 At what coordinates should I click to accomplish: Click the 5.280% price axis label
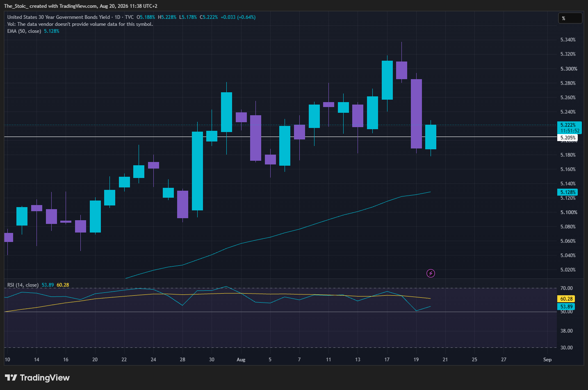(x=568, y=83)
